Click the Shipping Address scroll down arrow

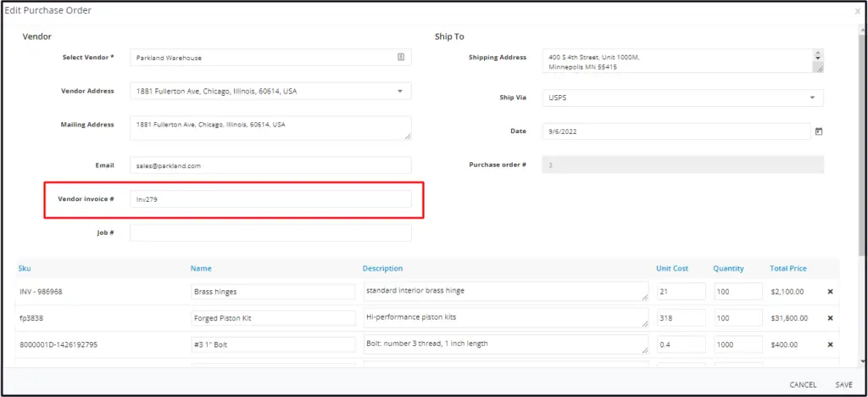coord(817,59)
